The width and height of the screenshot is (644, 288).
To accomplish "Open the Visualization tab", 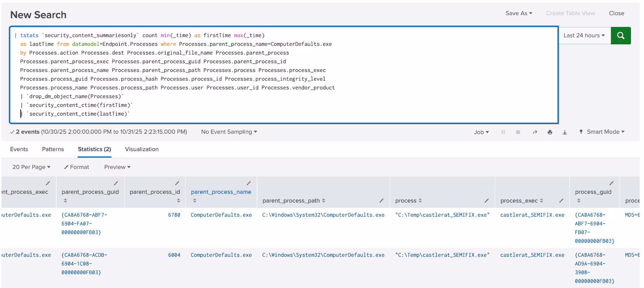I will click(142, 149).
